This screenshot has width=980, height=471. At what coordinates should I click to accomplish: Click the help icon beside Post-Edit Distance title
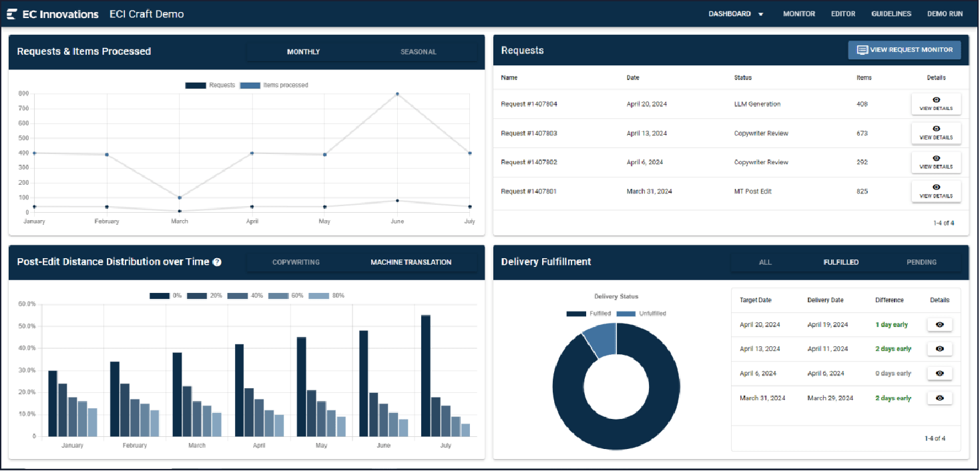pos(217,262)
